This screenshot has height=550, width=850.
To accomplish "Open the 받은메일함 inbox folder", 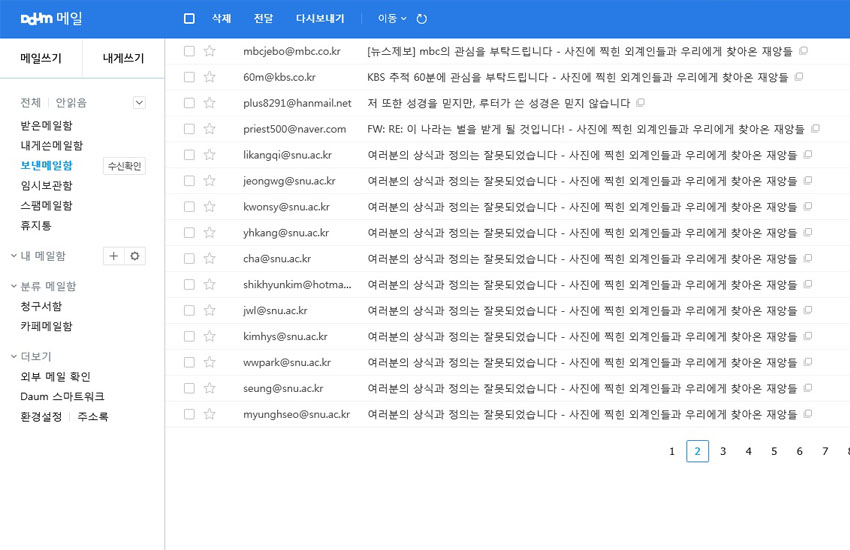I will pyautogui.click(x=46, y=126).
